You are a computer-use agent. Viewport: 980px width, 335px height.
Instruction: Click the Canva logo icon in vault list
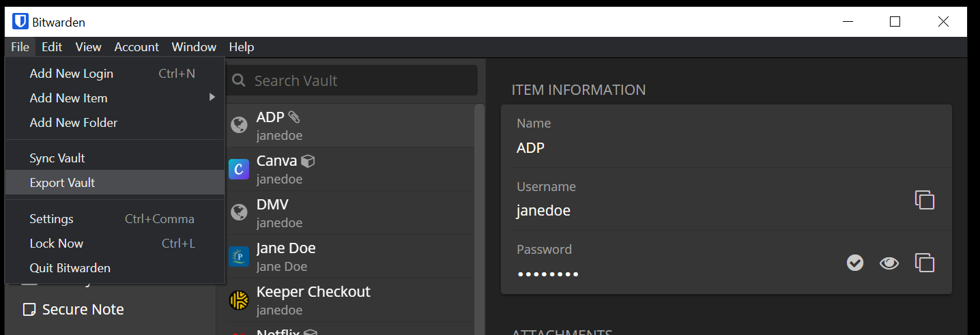pos(239,169)
